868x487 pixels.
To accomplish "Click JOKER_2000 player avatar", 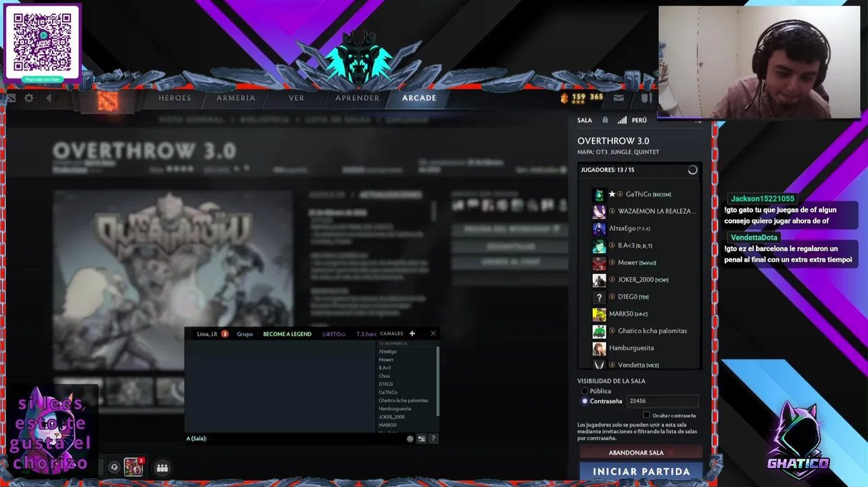I will [x=599, y=280].
